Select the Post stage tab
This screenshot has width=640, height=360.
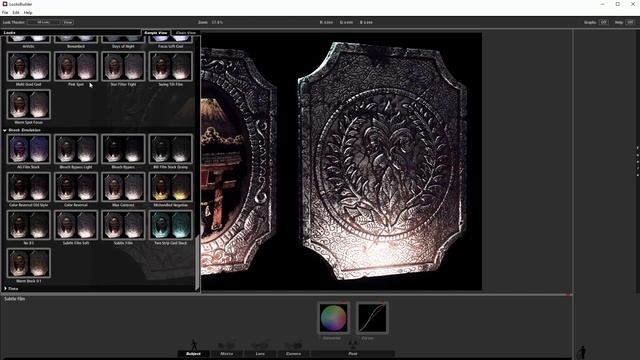click(x=353, y=353)
